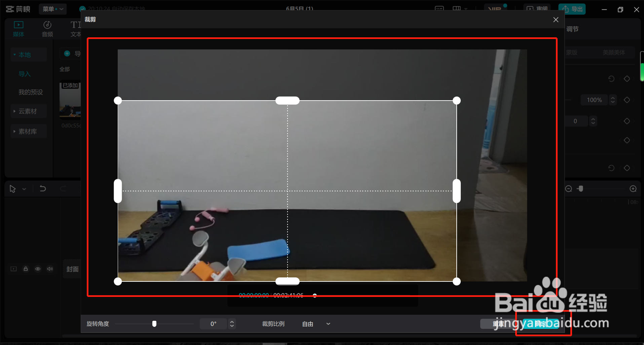Open the 调节 adjust tab
Screen dimensions: 644x345
tap(572, 29)
